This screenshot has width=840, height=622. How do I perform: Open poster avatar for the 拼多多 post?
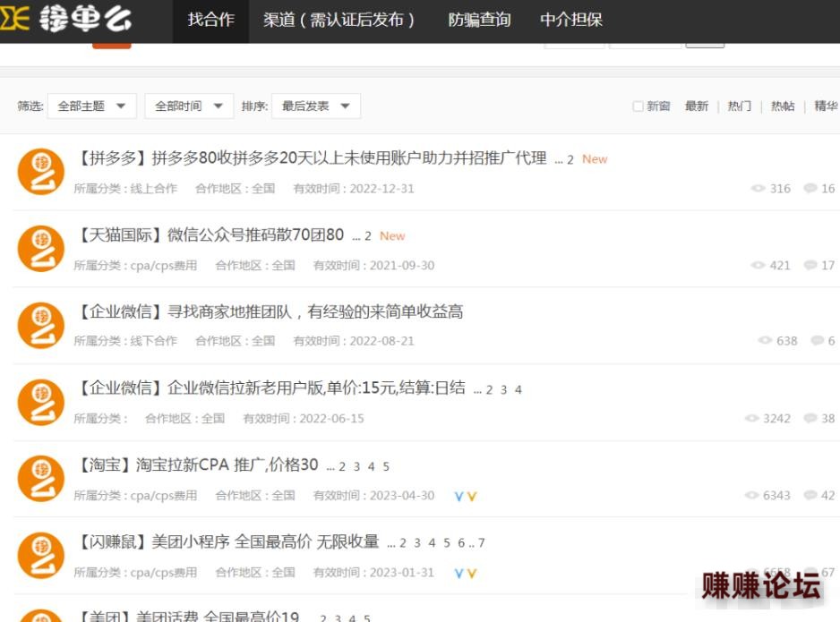(x=41, y=172)
